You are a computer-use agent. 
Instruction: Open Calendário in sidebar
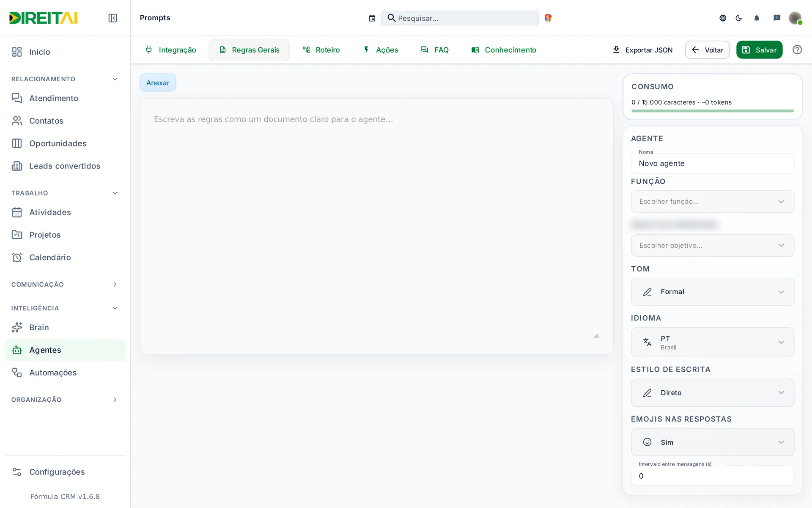(x=65, y=257)
